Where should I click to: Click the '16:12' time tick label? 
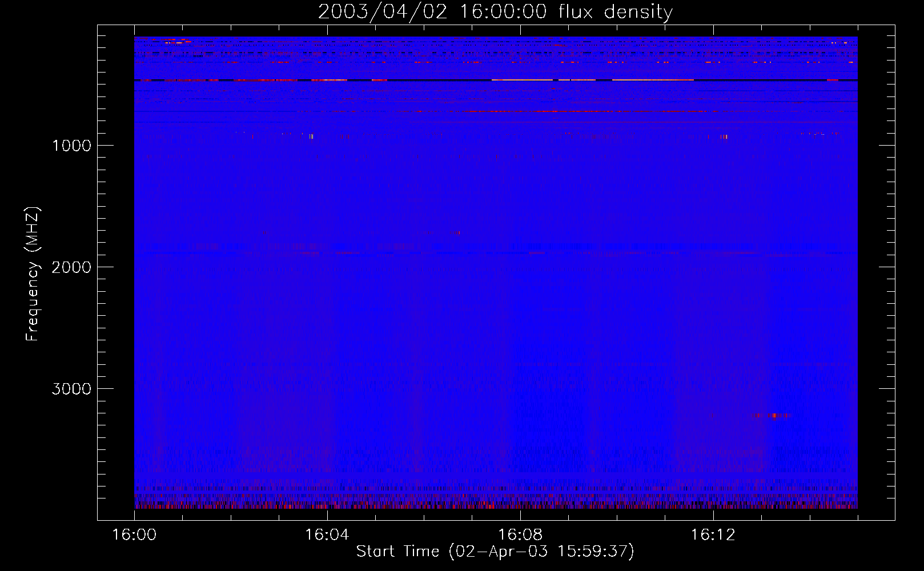[x=713, y=535]
